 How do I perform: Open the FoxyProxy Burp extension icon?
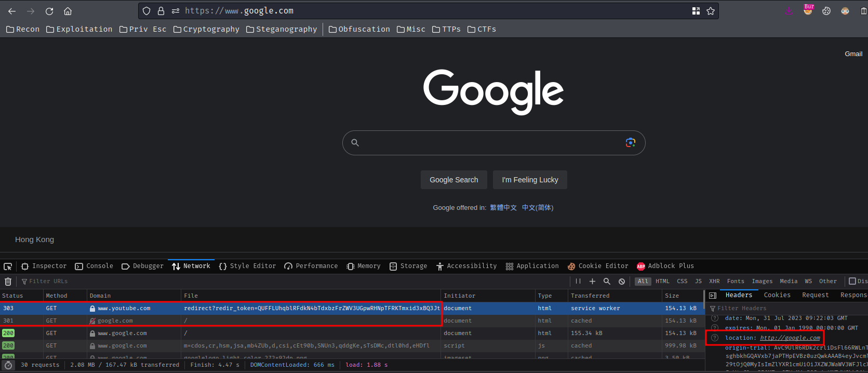pyautogui.click(x=808, y=10)
